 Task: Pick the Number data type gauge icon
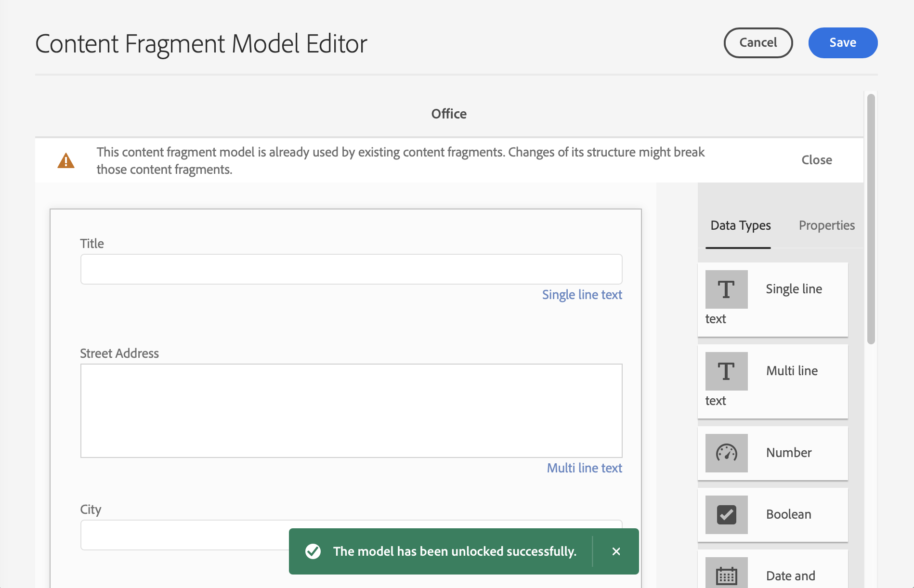726,453
